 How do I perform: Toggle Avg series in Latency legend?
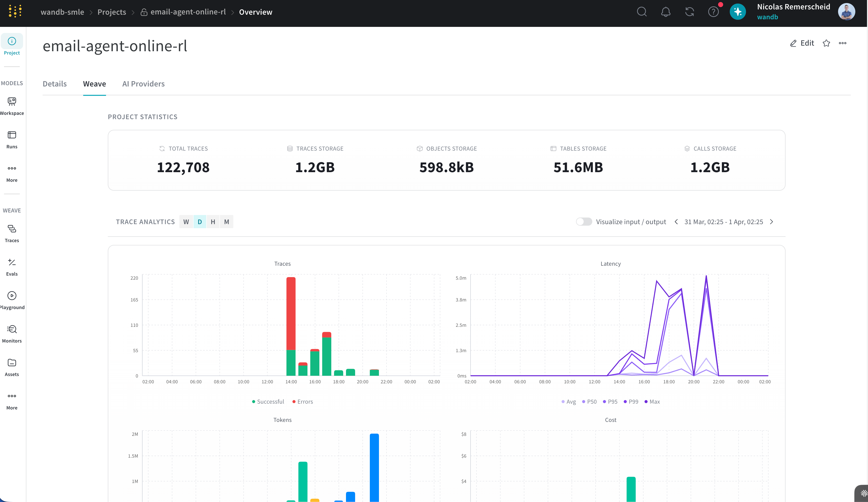568,401
